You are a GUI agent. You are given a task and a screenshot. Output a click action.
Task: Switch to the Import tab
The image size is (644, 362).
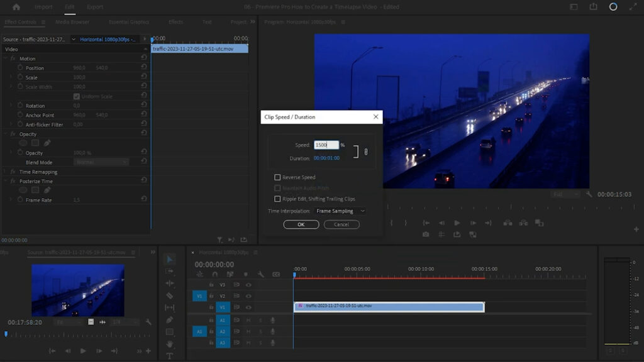coord(43,7)
